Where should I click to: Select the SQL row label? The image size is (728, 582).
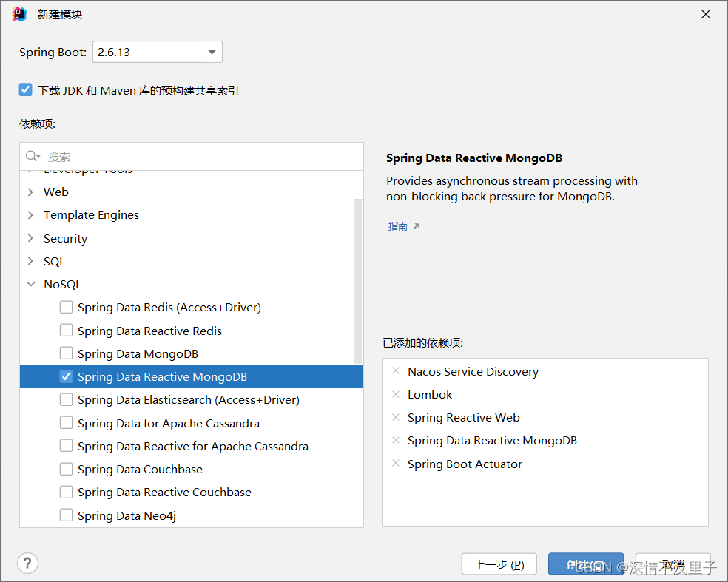54,261
